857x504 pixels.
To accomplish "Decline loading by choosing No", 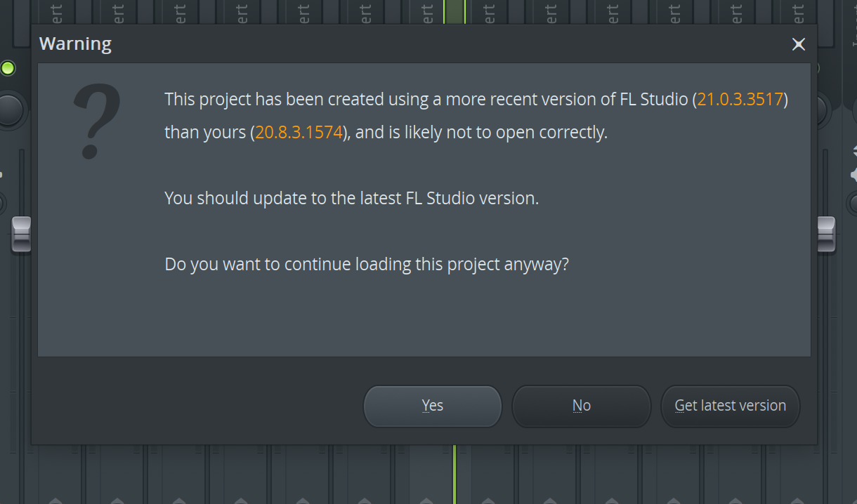I will [582, 406].
